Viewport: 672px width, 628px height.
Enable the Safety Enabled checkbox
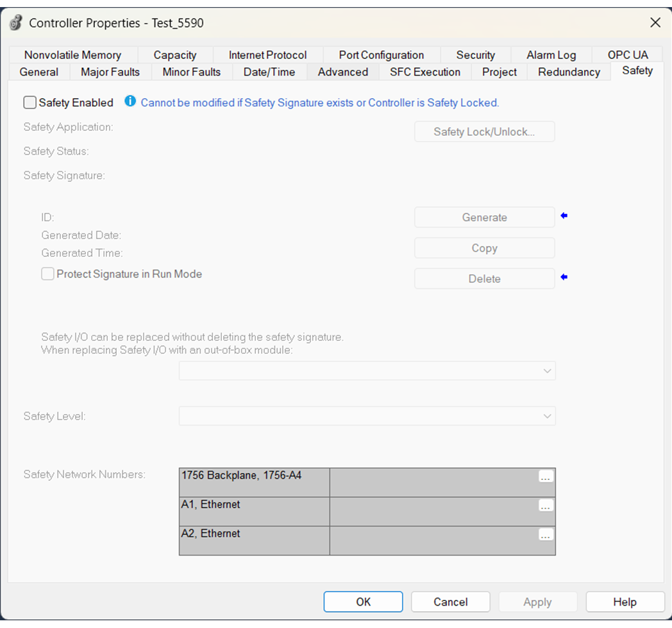29,103
